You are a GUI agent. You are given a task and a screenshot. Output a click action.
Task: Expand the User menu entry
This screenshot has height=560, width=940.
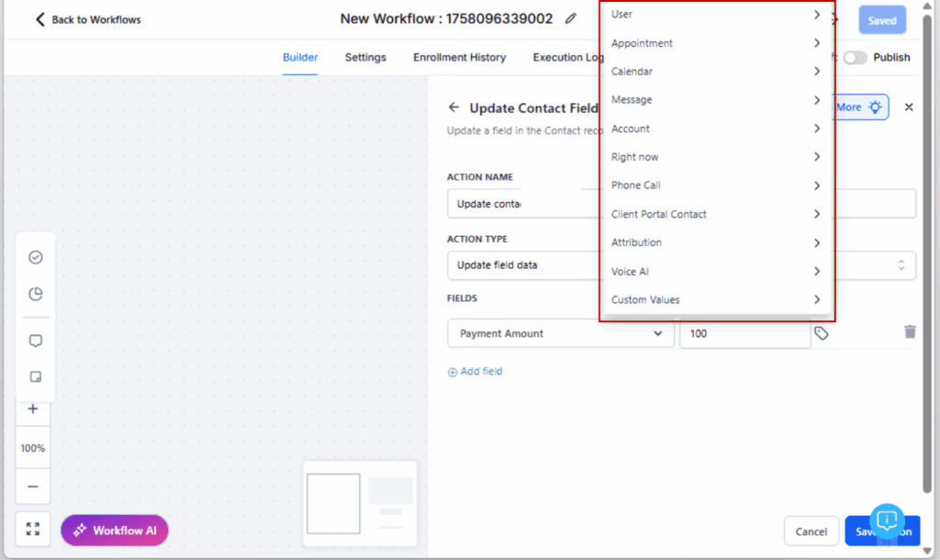click(x=716, y=15)
